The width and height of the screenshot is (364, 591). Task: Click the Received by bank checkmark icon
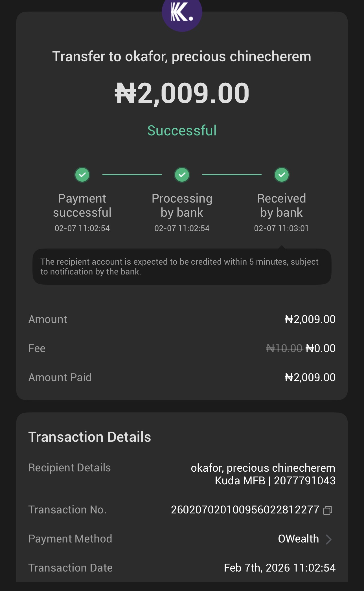click(282, 175)
